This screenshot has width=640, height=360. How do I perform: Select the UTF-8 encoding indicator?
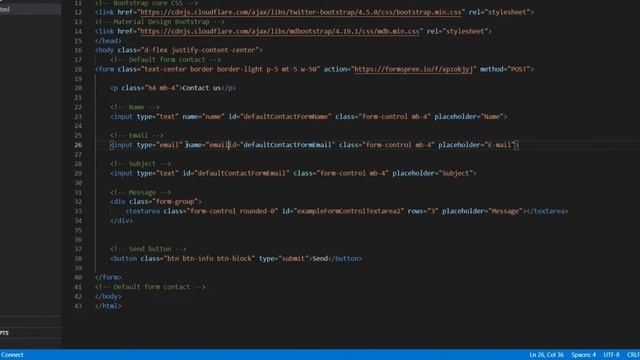point(611,355)
